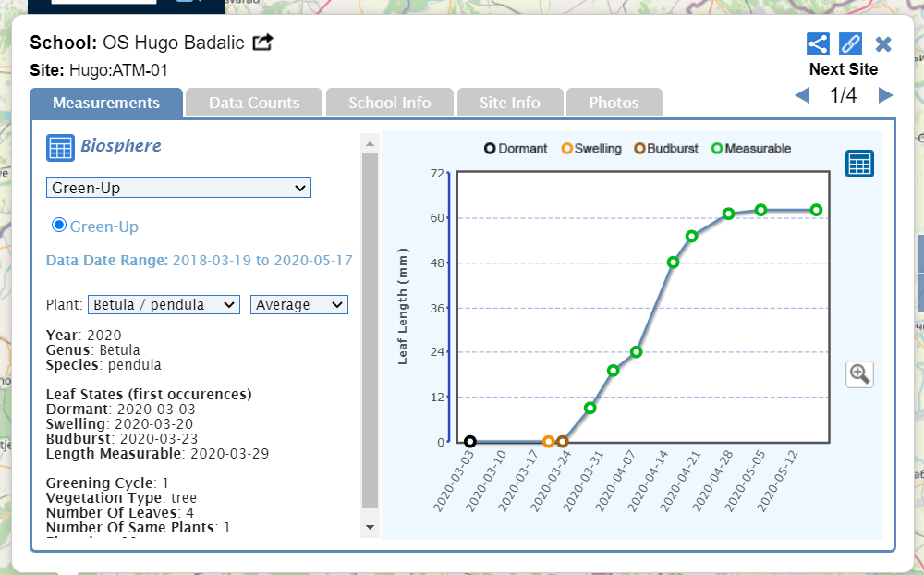Switch to the Data Counts tab
924x575 pixels.
[254, 103]
